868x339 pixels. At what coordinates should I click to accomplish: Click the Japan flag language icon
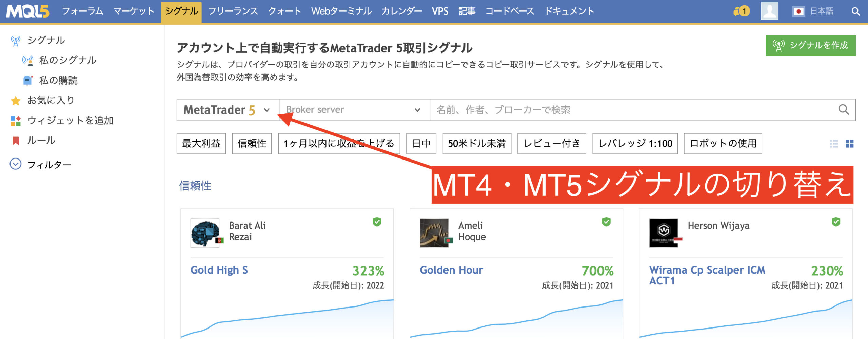[798, 12]
